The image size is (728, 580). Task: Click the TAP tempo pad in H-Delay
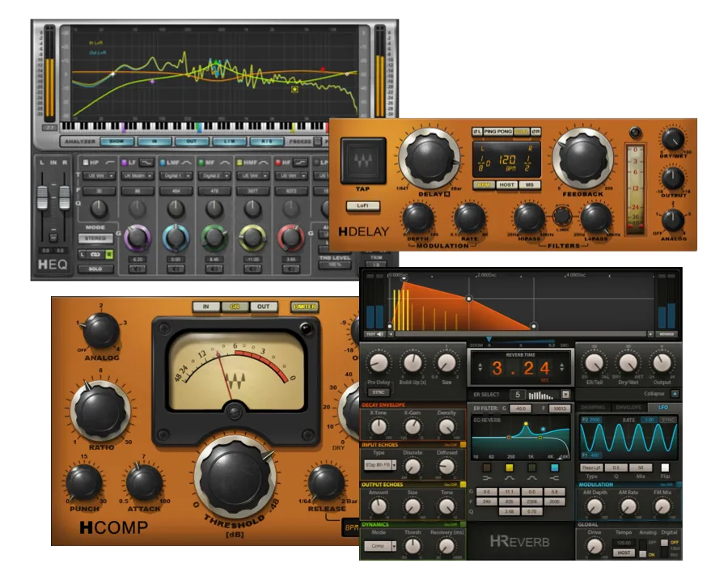coord(363,161)
